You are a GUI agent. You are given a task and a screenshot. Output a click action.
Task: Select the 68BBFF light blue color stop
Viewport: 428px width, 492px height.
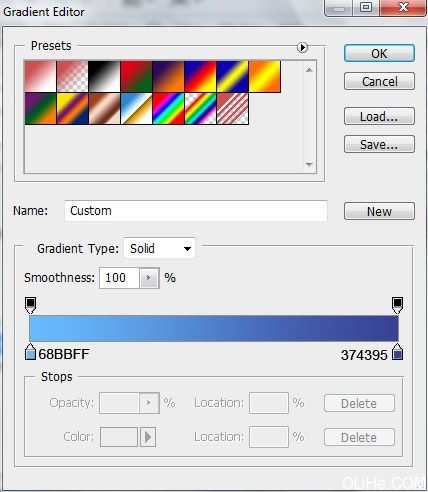click(x=30, y=352)
